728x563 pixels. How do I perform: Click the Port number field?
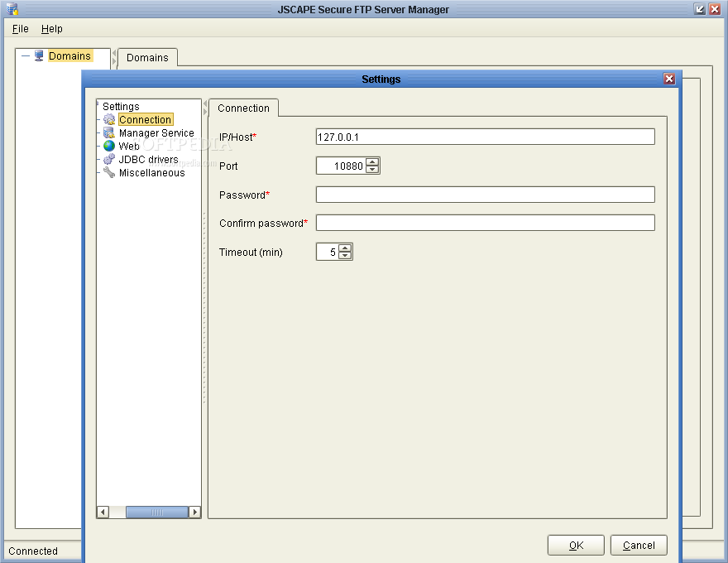pyautogui.click(x=341, y=166)
